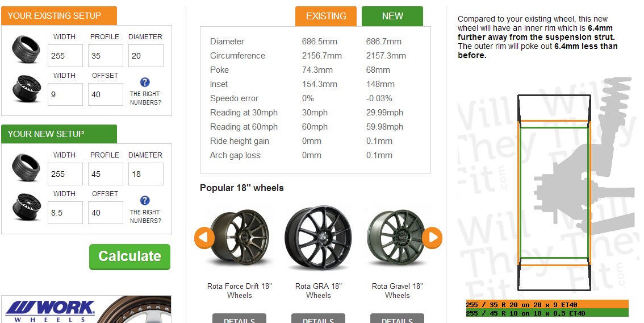This screenshot has width=644, height=323.
Task: Click the existing setup alloy wheel icon
Action: [27, 88]
